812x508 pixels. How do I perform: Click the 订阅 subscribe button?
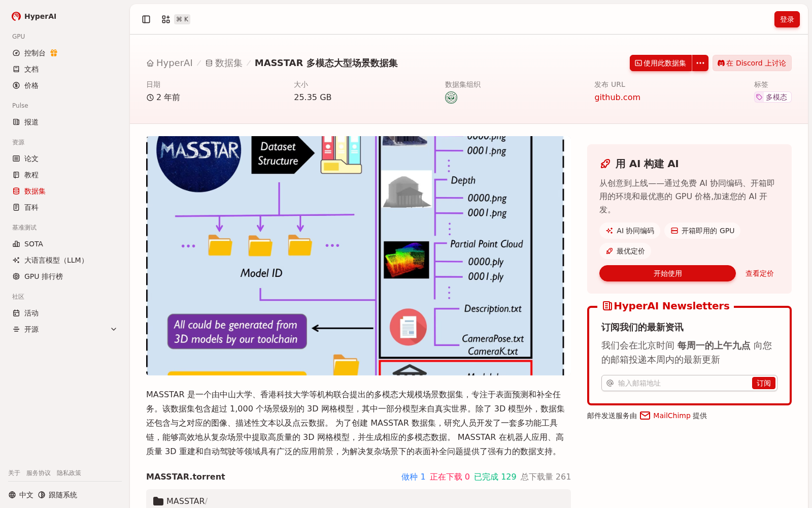tap(763, 383)
